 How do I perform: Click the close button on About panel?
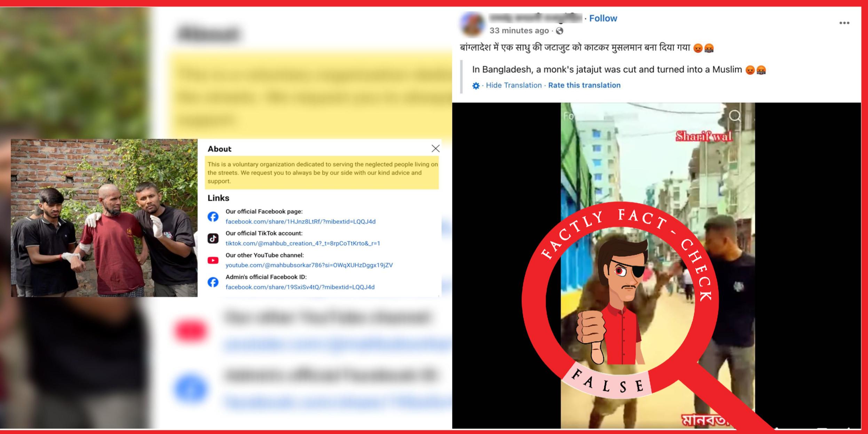point(436,148)
